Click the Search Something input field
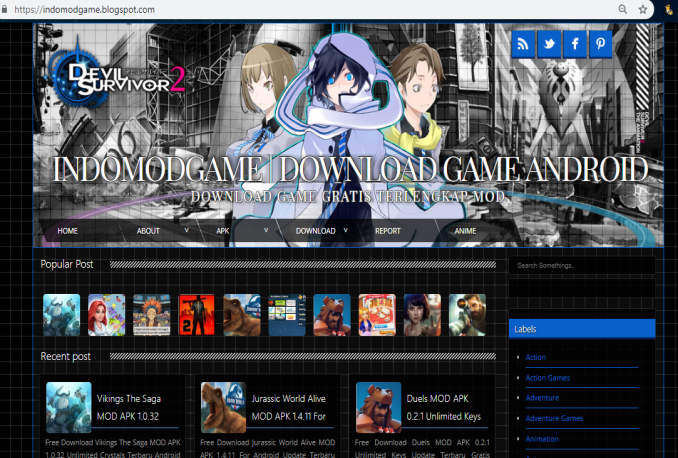This screenshot has width=678, height=458. coord(580,266)
